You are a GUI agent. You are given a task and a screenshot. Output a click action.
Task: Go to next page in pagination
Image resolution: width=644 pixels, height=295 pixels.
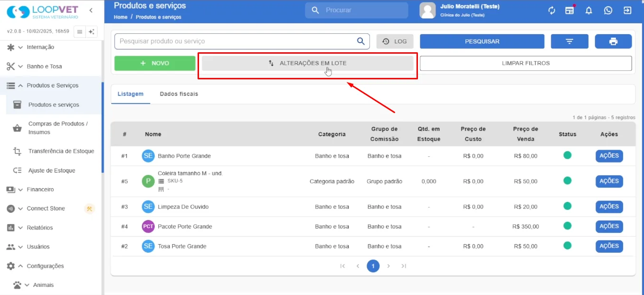388,266
